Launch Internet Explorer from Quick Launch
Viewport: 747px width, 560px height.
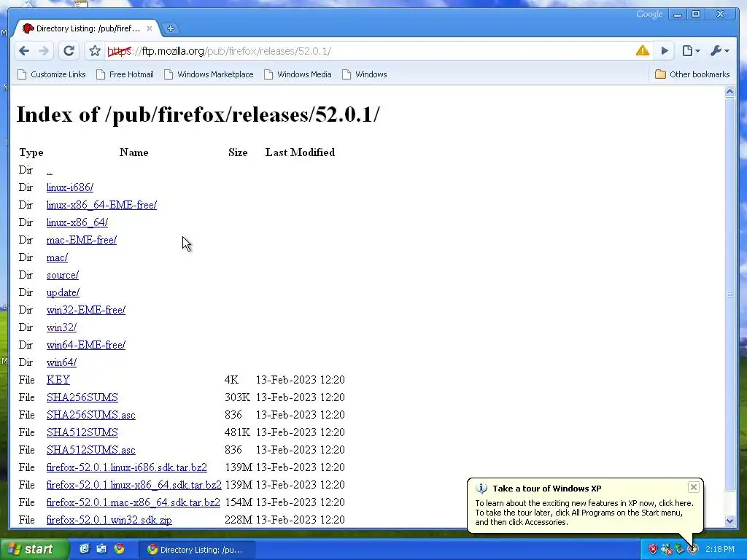coord(85,549)
